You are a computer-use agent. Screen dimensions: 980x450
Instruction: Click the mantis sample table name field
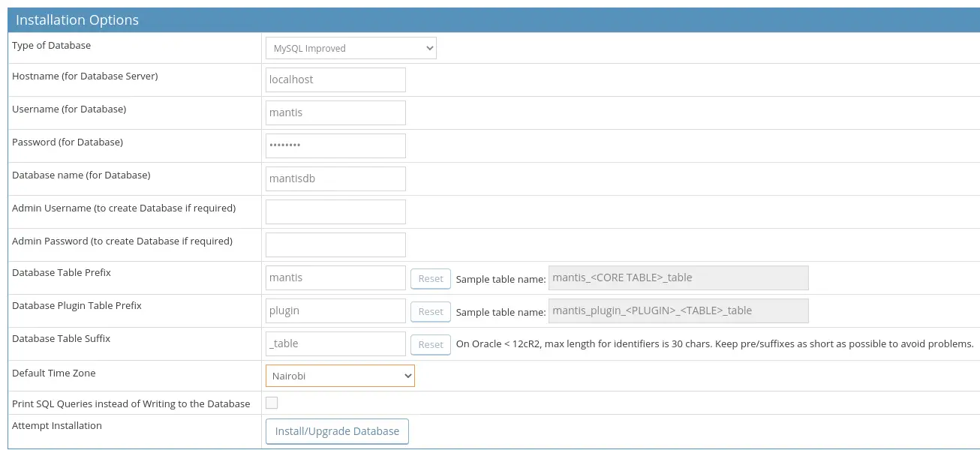[678, 277]
